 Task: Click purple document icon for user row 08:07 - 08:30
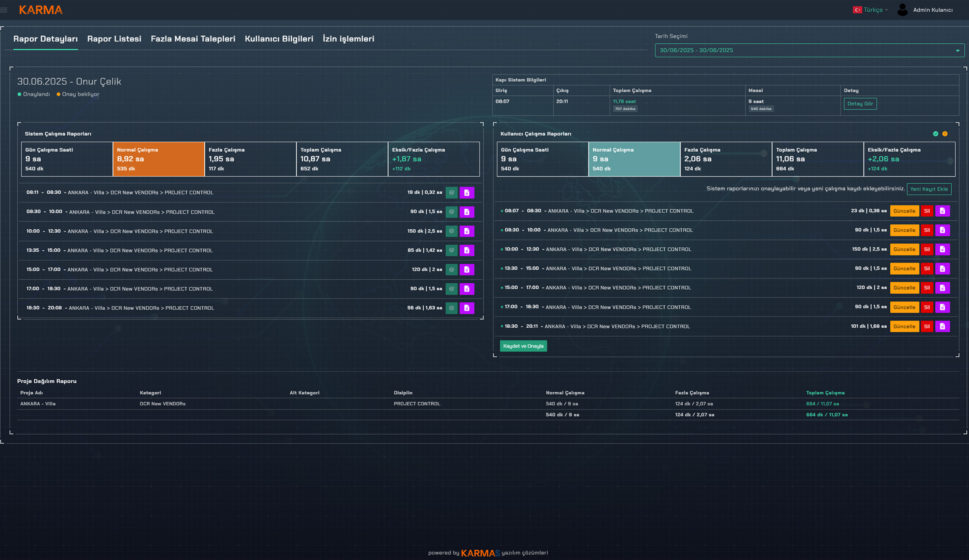[942, 211]
